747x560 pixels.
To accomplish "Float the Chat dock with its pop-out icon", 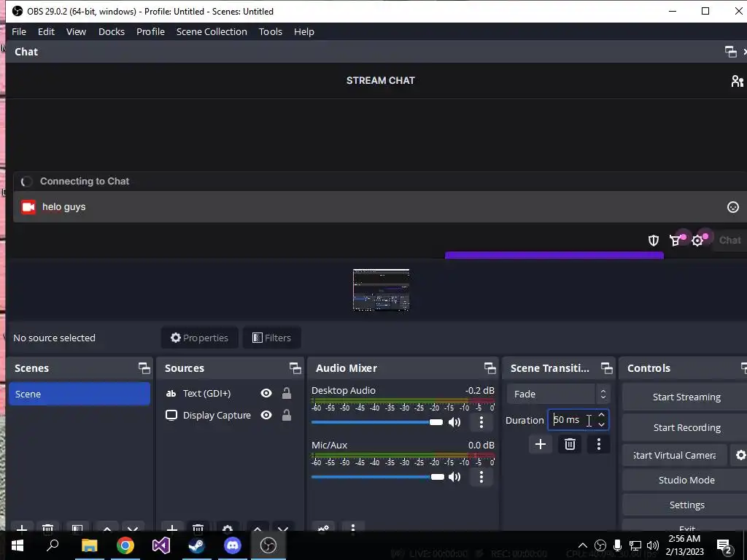I will [x=730, y=52].
